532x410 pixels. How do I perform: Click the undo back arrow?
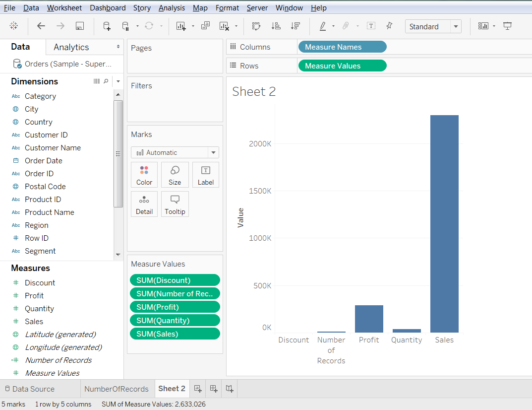[x=41, y=26]
